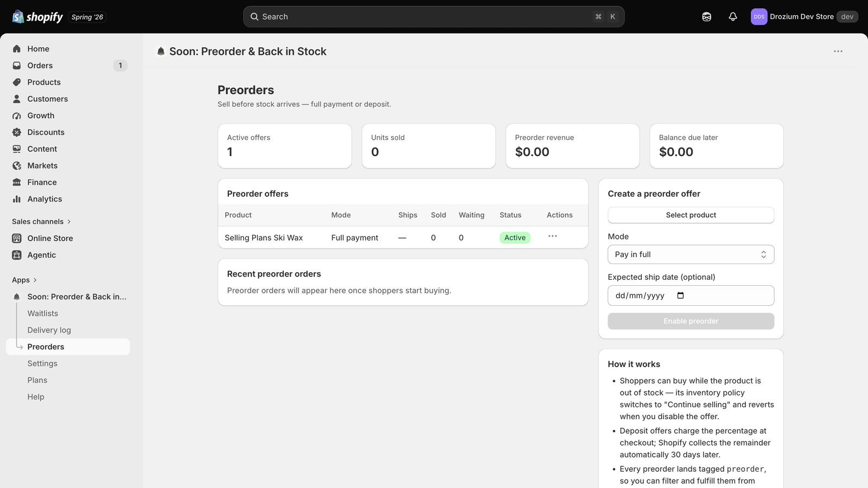Image resolution: width=868 pixels, height=488 pixels.
Task: Click the Analytics bar chart icon
Action: pyautogui.click(x=17, y=200)
